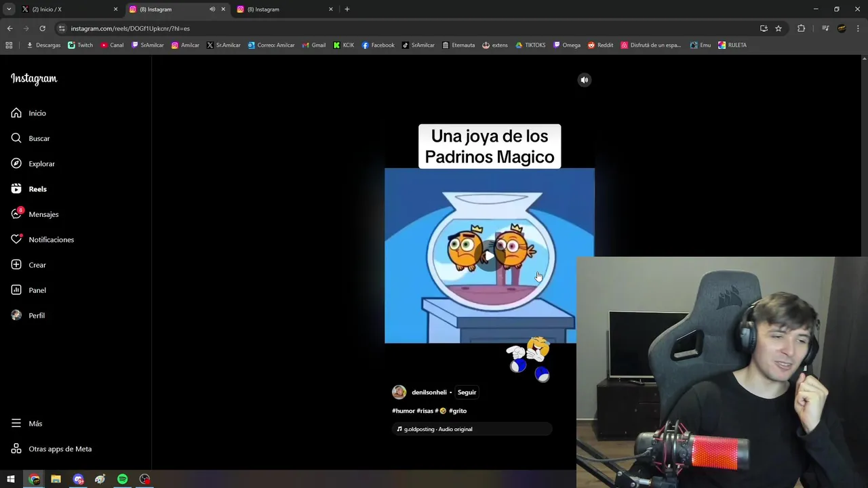Open TIKTOKS bookmark folder
868x488 pixels.
point(530,45)
